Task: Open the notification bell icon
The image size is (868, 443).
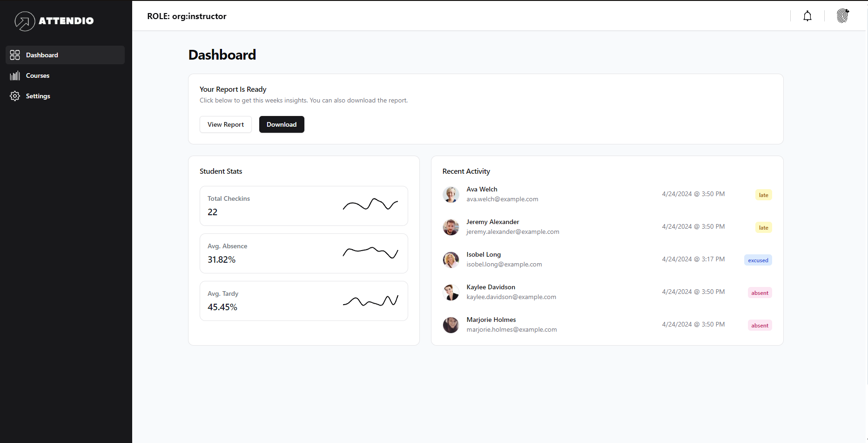Action: (x=807, y=15)
